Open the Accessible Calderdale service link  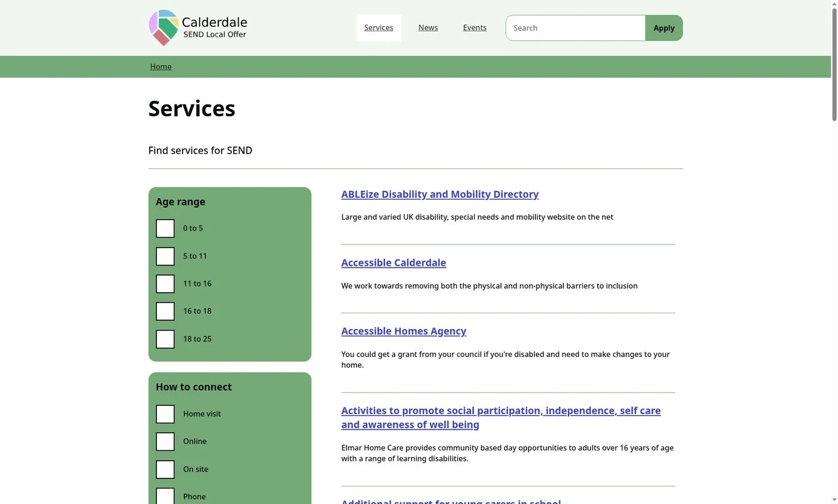point(394,263)
